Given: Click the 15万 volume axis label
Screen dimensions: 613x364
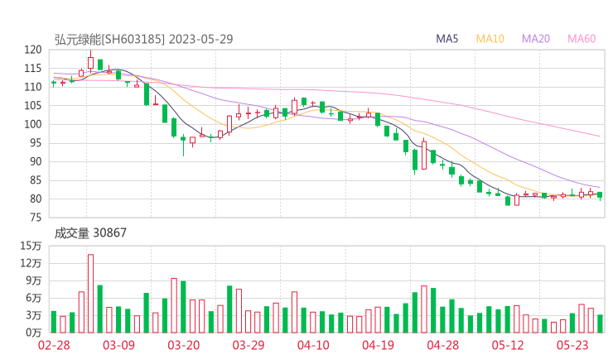Looking at the screenshot, I should tap(31, 246).
